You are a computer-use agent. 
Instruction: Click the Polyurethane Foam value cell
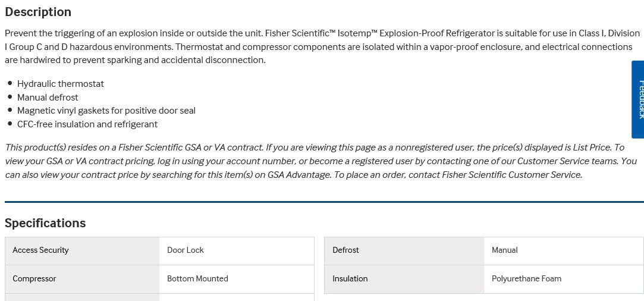coord(526,278)
